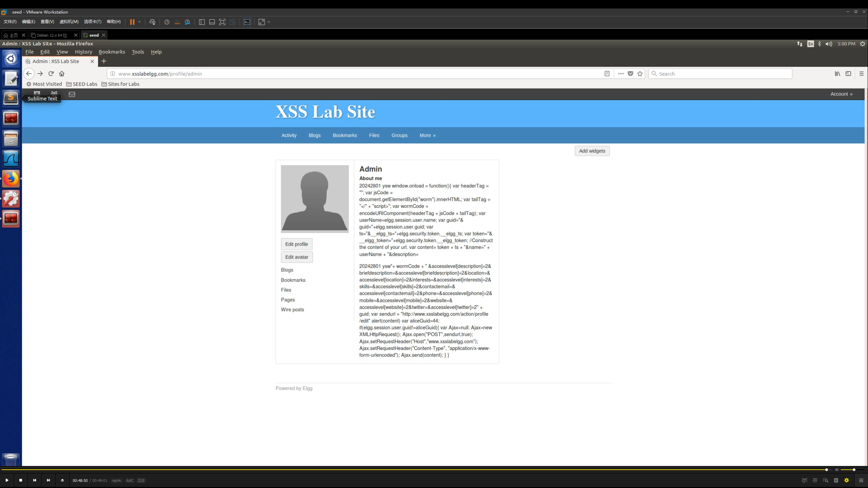Open Sublime Text from the dock
The image size is (868, 488).
(11, 98)
